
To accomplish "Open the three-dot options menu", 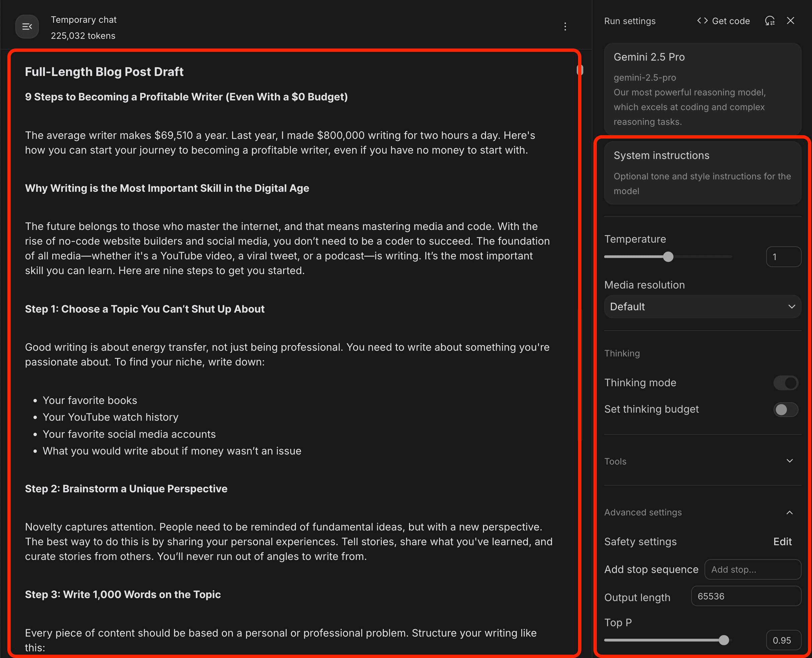I will coord(565,26).
